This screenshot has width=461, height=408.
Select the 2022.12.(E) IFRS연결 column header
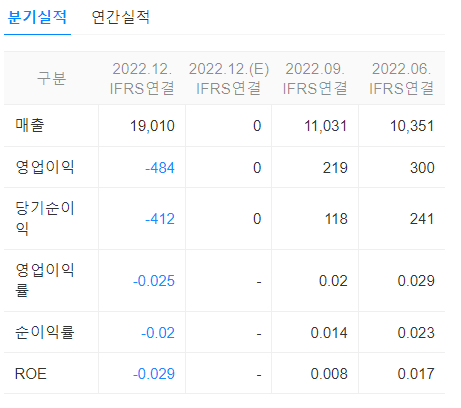(229, 79)
